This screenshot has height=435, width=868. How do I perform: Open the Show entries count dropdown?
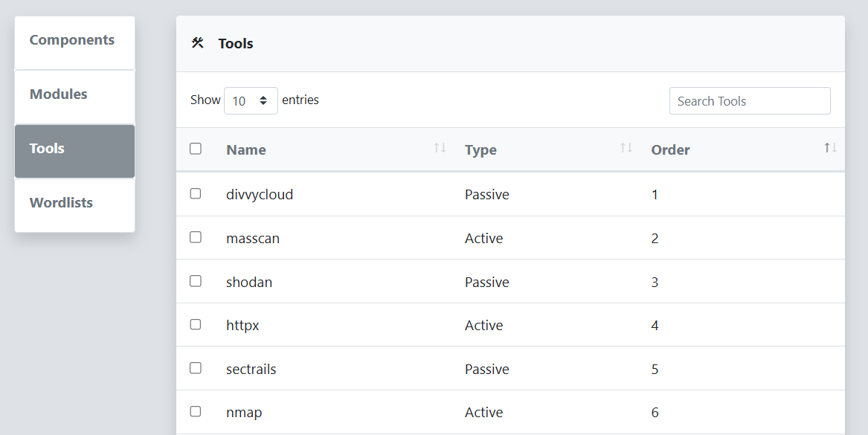(251, 100)
